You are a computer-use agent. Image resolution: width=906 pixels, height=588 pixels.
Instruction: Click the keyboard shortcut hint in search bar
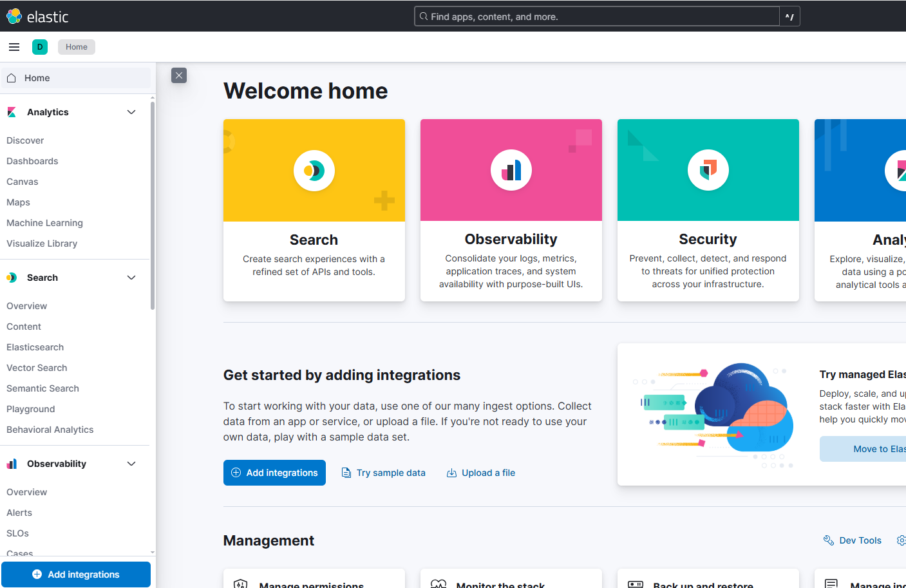[789, 17]
